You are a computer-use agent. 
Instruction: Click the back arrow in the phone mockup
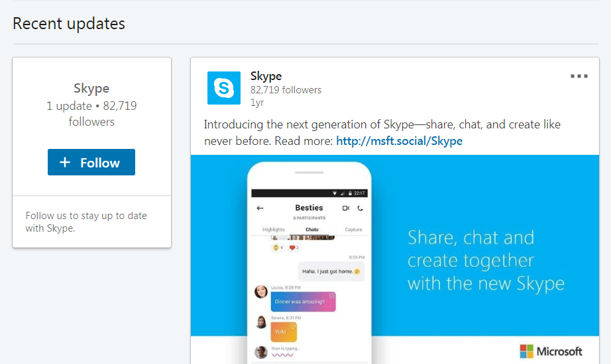[x=260, y=208]
